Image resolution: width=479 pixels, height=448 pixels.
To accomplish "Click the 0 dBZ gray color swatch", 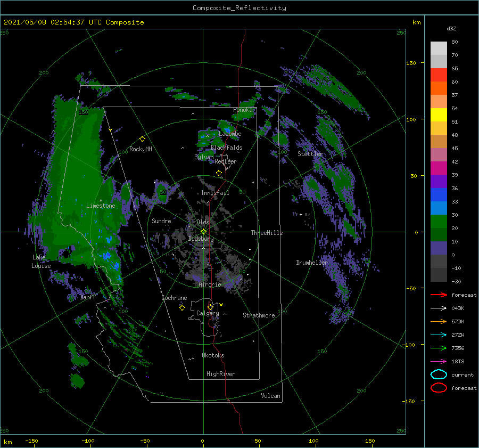I will 439,261.
